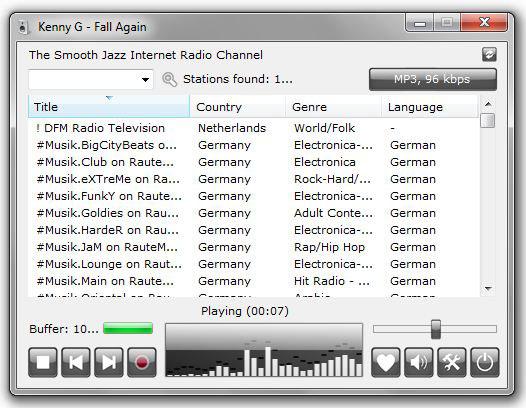Select station #Musik.Goldies
Viewport: 526px width, 408px height.
253,213
